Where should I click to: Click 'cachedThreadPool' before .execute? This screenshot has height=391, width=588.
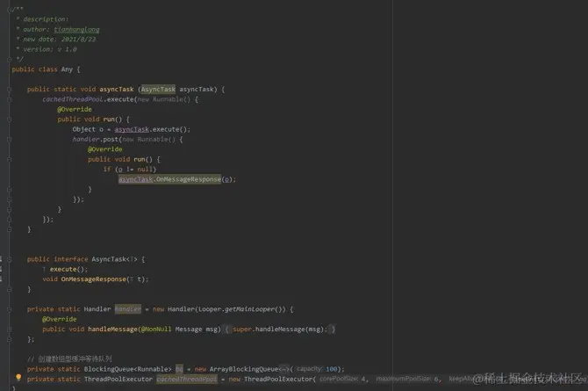(72, 99)
